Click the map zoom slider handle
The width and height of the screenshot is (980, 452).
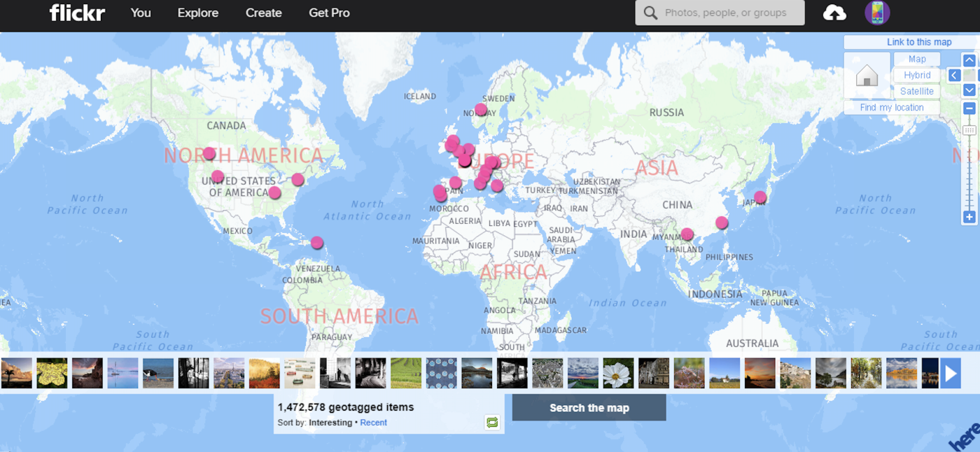click(969, 130)
